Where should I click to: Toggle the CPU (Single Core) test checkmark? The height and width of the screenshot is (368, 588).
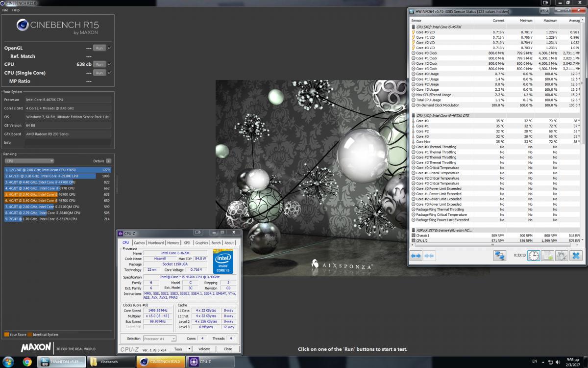click(x=109, y=73)
